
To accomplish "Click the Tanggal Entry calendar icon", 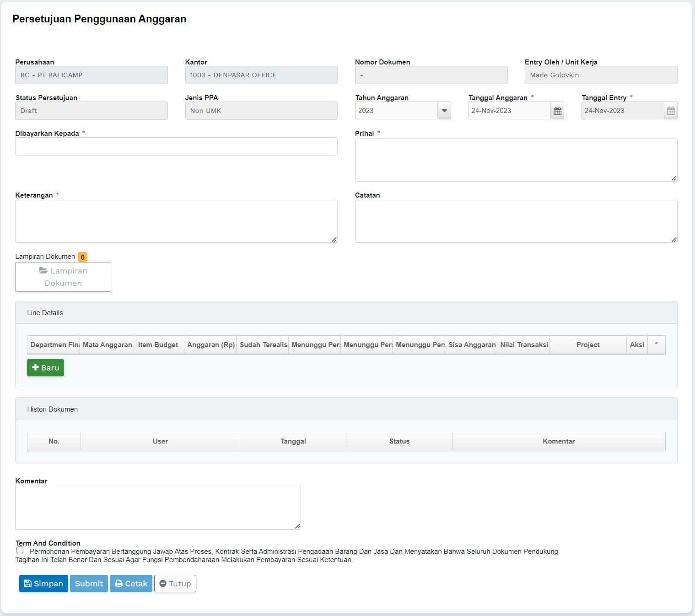I will [670, 111].
